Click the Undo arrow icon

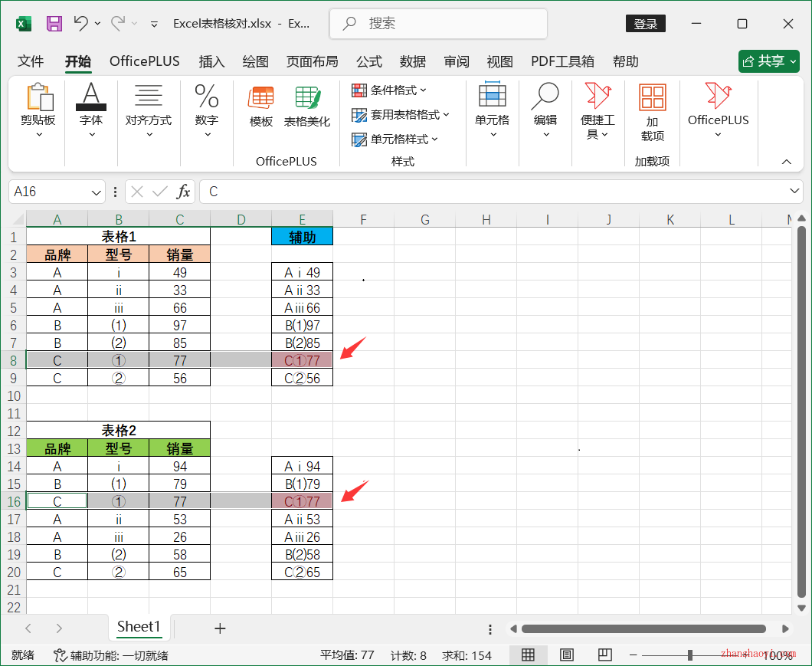(80, 23)
